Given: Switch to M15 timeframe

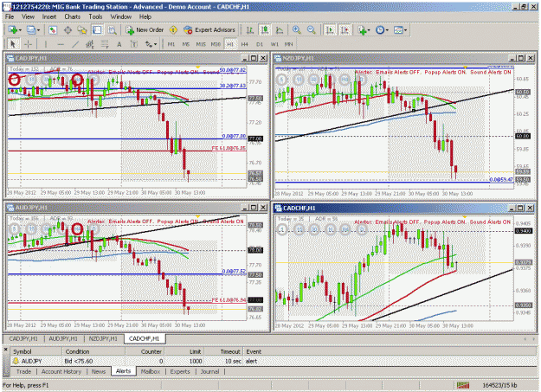Looking at the screenshot, I should click(201, 44).
